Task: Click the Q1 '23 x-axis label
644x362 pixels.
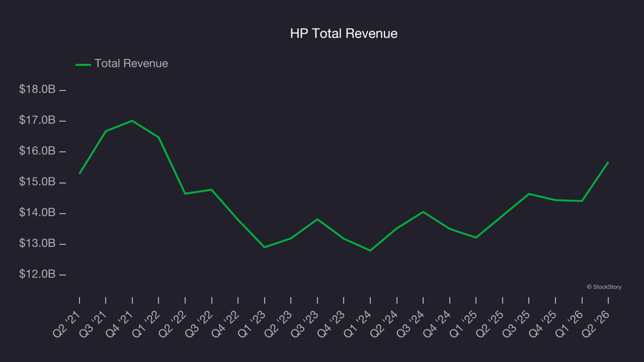Action: click(253, 323)
